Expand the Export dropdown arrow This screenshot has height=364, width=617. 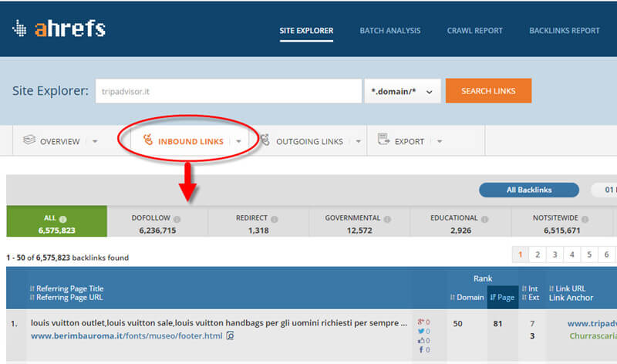click(x=440, y=142)
